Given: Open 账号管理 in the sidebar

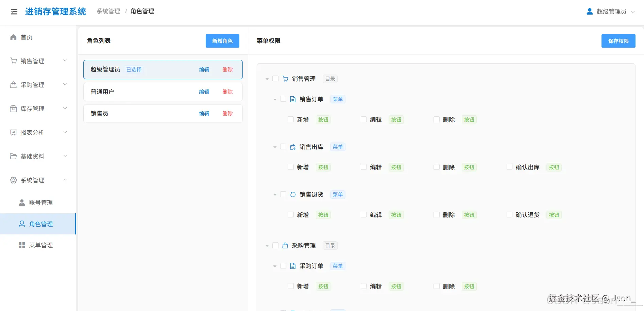Looking at the screenshot, I should click(38, 203).
